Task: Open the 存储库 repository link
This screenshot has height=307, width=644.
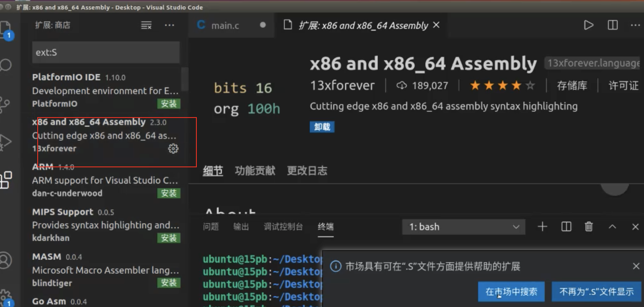Action: point(572,86)
